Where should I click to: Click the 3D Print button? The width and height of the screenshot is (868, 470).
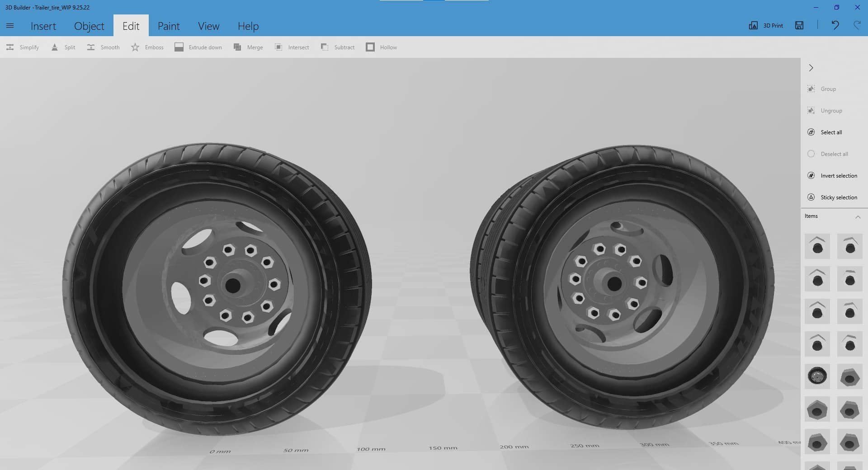point(766,25)
